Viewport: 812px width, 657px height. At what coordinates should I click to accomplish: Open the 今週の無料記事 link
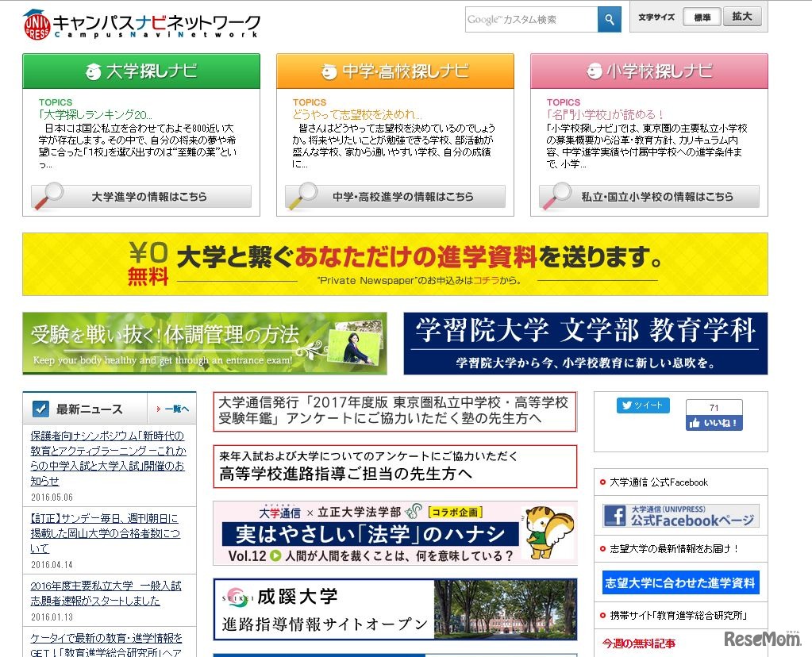638,644
